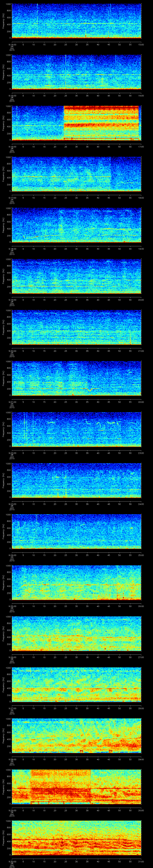153x868 pixels.
Task: Click the "28:00" end time label
Action: click(141, 708)
